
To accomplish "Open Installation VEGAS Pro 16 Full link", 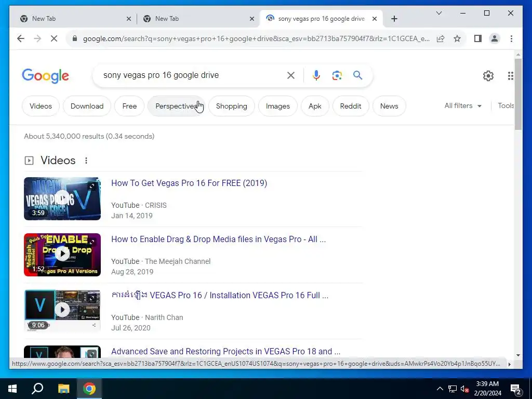I will click(x=220, y=295).
